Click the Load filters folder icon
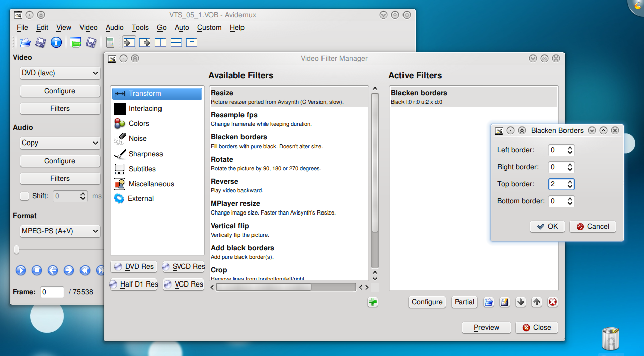The height and width of the screenshot is (356, 644). pos(488,302)
